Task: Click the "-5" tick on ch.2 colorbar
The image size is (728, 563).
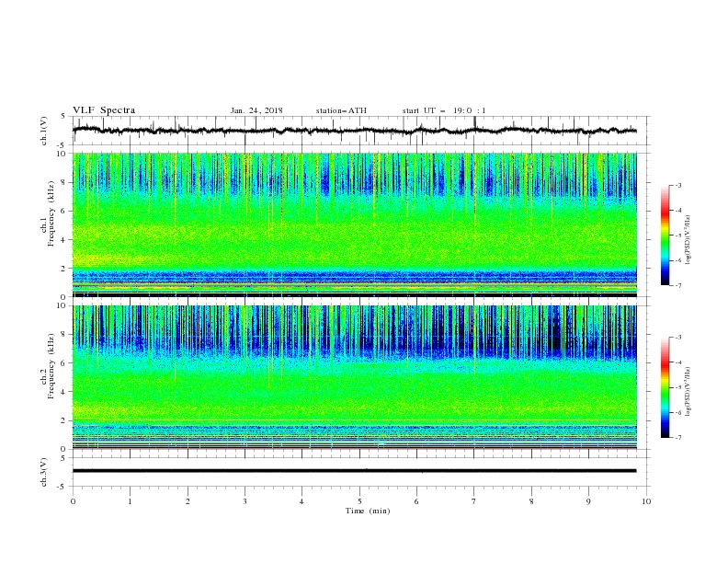Action: click(678, 387)
